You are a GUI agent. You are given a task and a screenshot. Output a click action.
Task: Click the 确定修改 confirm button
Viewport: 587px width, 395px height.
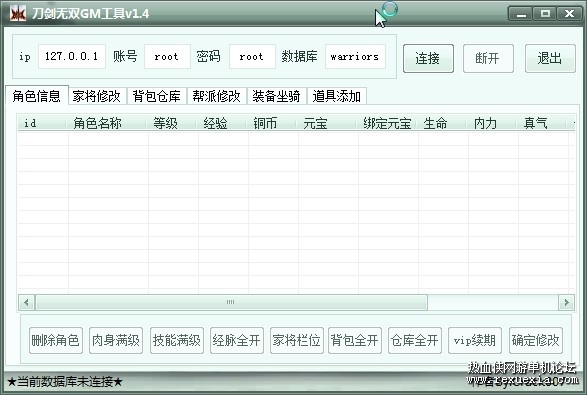(536, 340)
